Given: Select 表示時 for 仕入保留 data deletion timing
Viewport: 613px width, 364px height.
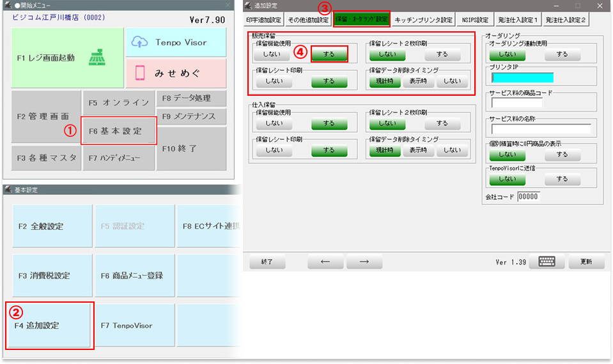Looking at the screenshot, I should click(419, 150).
